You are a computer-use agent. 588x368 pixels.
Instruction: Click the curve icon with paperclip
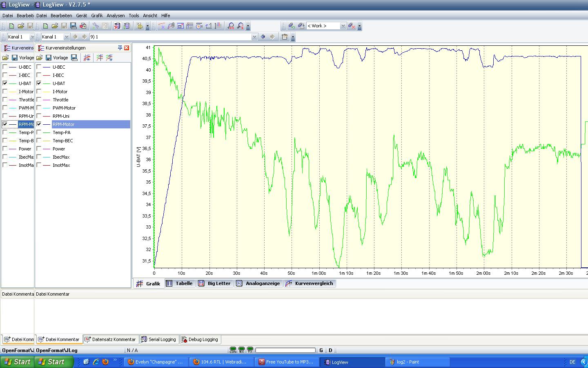[x=171, y=26]
